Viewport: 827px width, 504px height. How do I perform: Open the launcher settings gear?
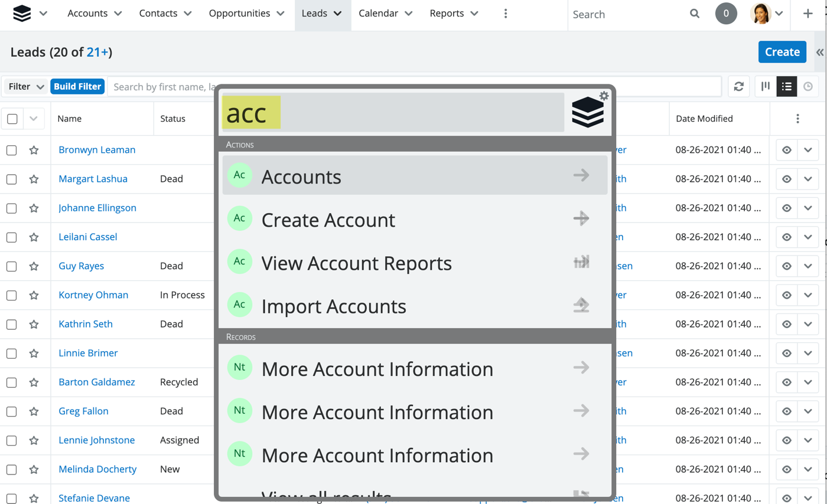604,96
